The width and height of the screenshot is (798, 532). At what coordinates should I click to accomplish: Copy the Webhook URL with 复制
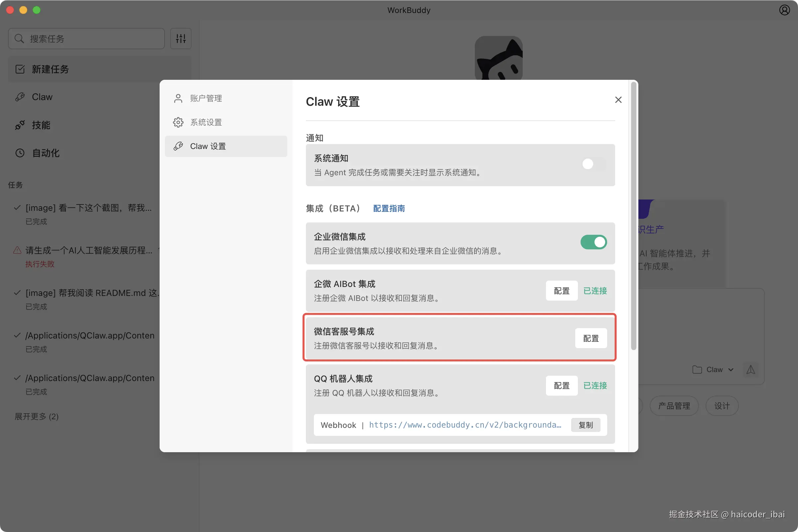point(586,425)
